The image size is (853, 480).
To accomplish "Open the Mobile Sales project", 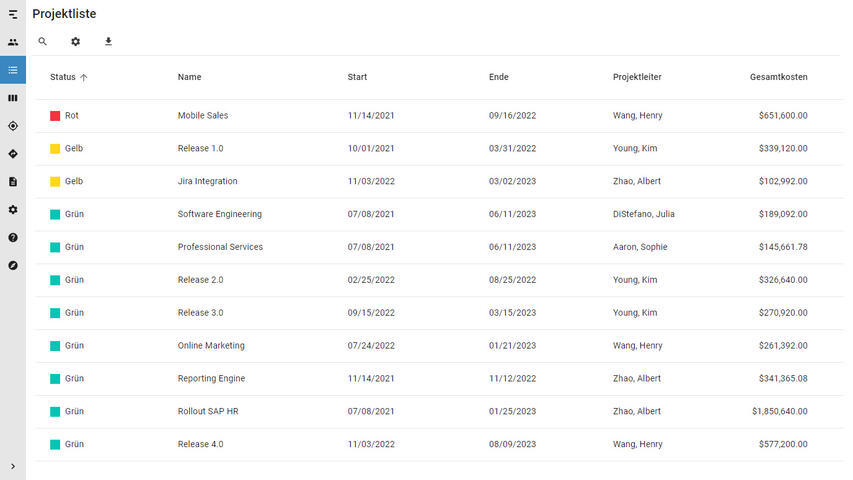I will 203,116.
